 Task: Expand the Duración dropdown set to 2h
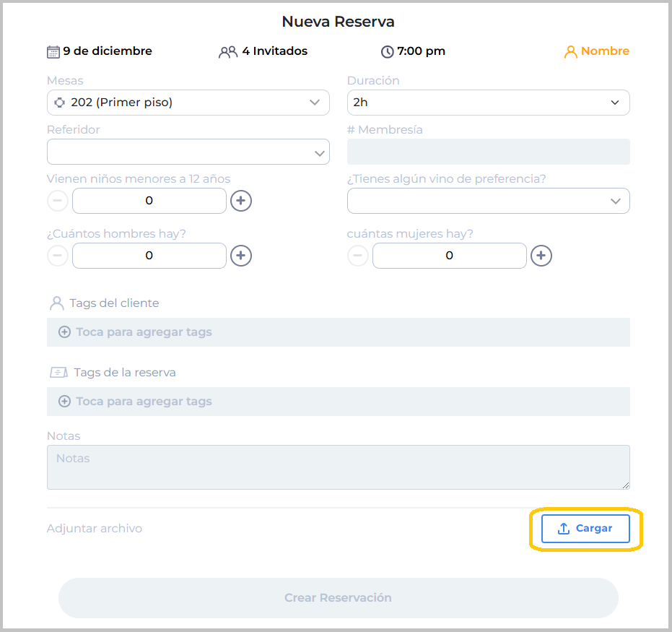[488, 103]
